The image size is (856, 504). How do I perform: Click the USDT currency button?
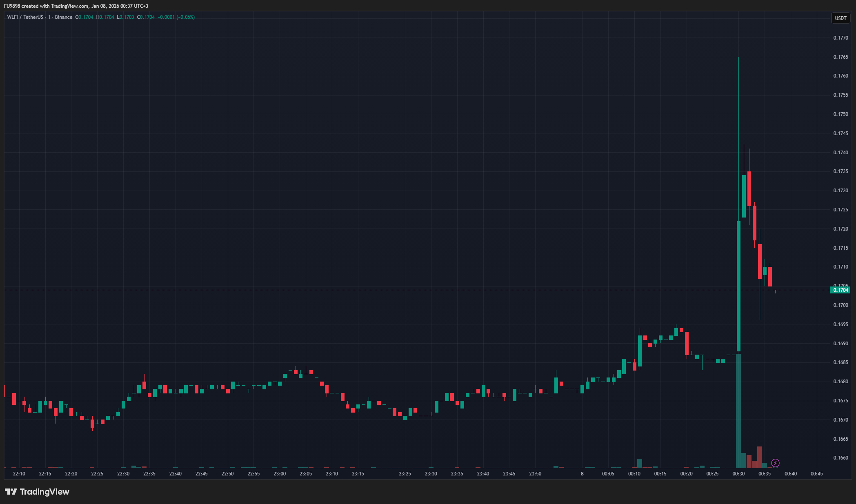(x=840, y=18)
